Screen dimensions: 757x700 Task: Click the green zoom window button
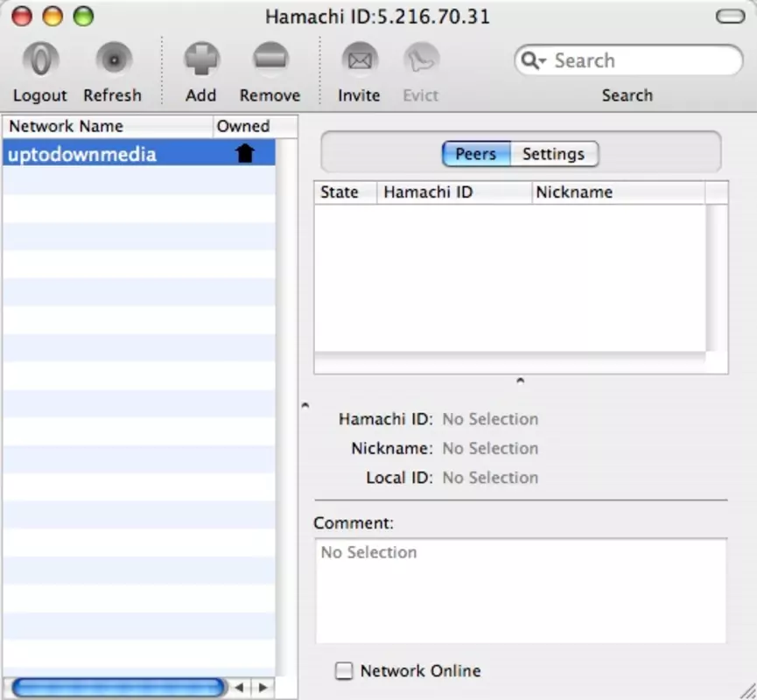click(x=83, y=16)
